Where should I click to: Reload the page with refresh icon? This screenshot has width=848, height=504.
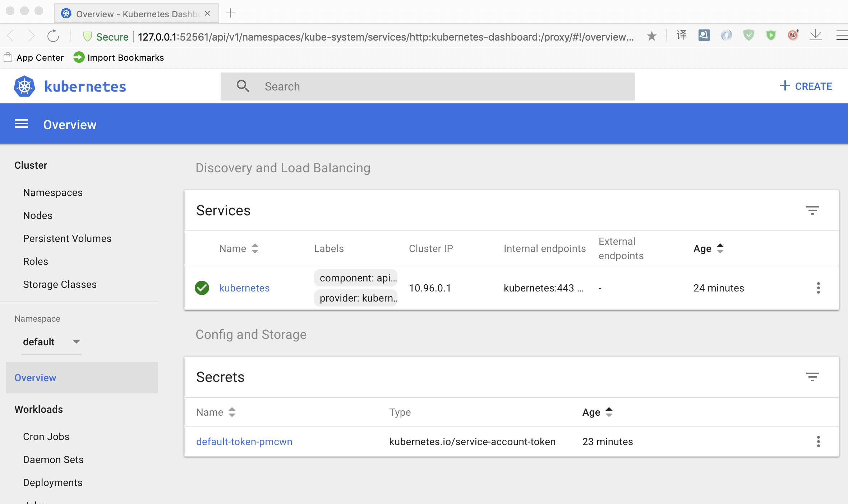click(x=53, y=36)
